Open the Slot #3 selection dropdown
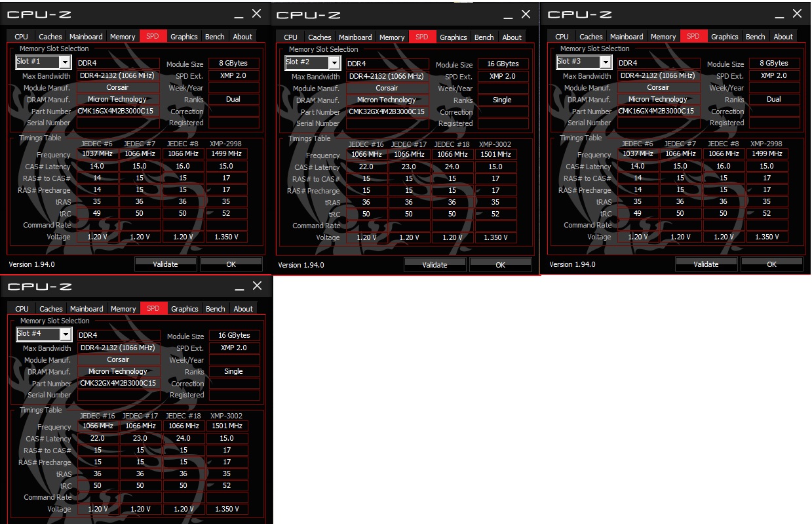 (583, 62)
